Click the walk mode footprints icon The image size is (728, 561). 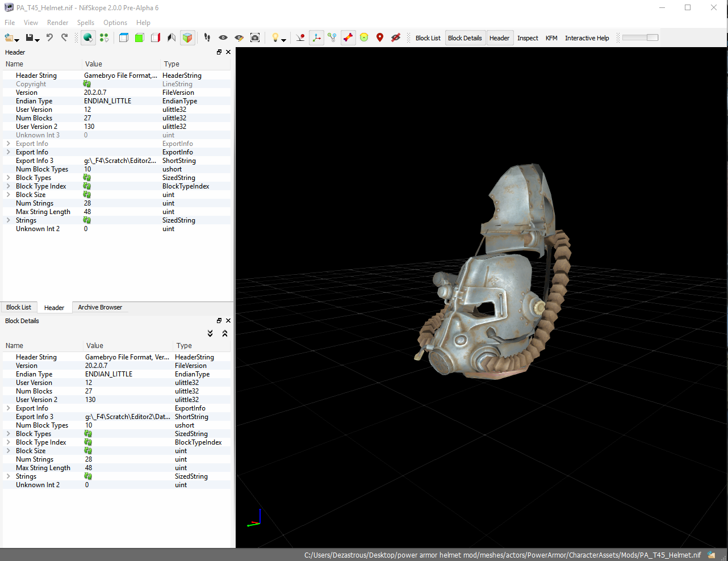coord(207,37)
